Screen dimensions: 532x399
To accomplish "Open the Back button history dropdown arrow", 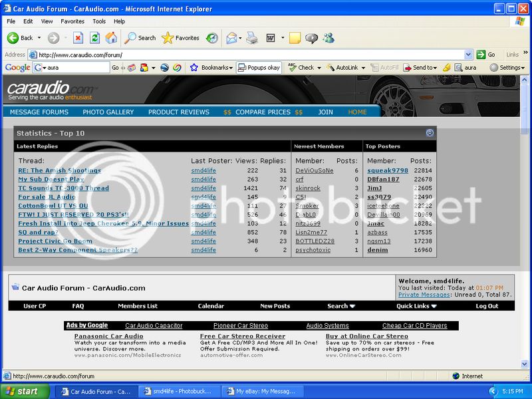I will click(39, 38).
